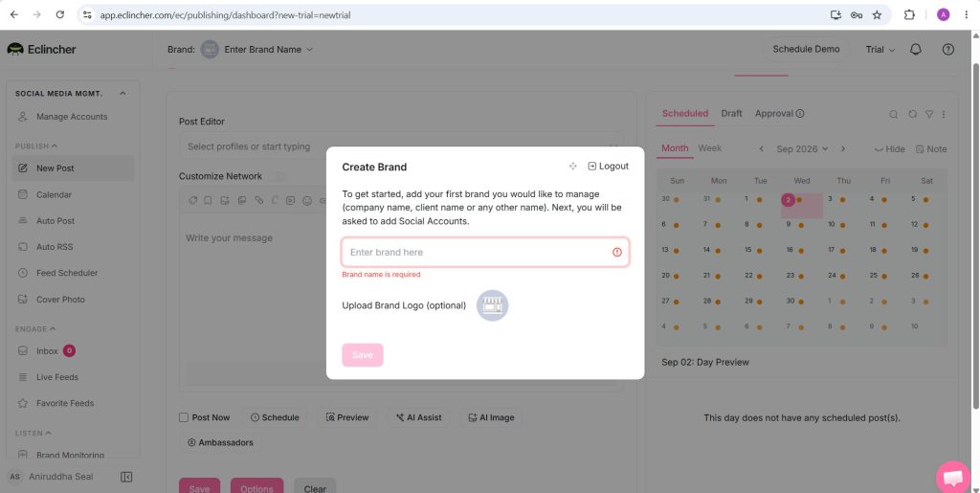980x493 pixels.
Task: Switch to the Approval tab
Action: click(773, 113)
